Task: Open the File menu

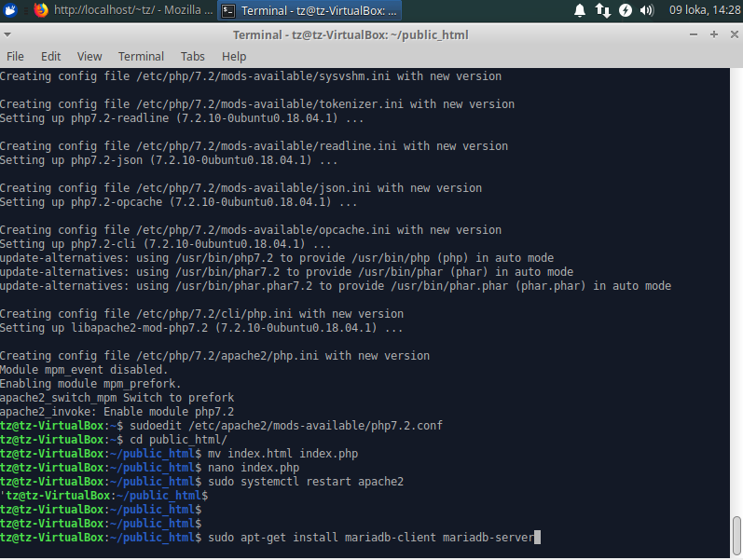Action: click(15, 56)
